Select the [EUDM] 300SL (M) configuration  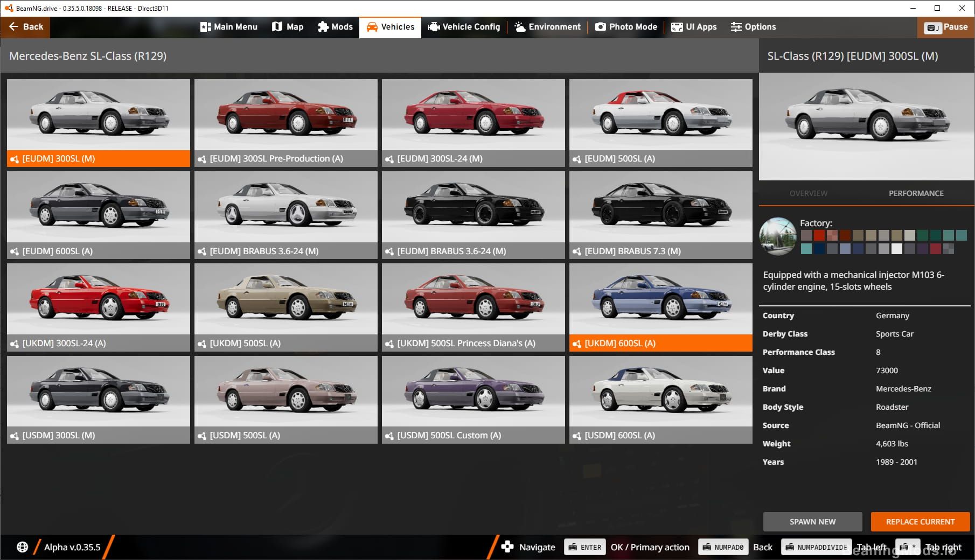pos(99,123)
